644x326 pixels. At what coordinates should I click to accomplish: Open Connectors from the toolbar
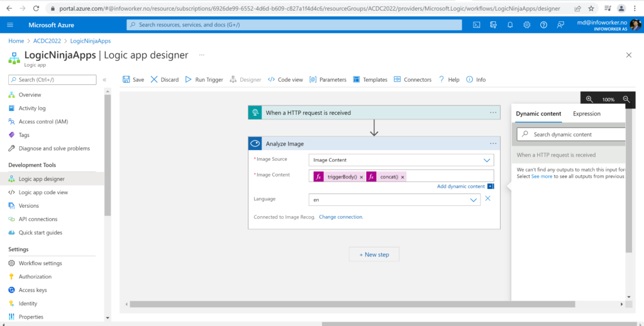[x=413, y=80]
